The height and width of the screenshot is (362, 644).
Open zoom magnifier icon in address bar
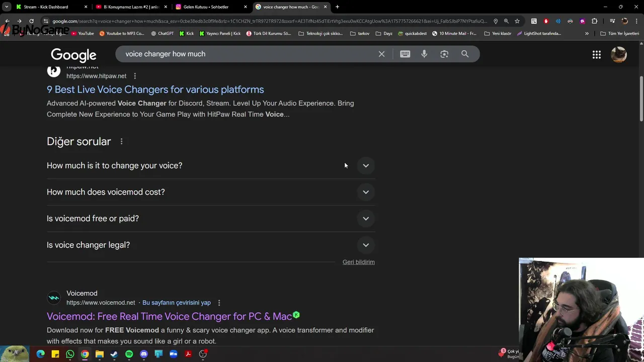(506, 21)
